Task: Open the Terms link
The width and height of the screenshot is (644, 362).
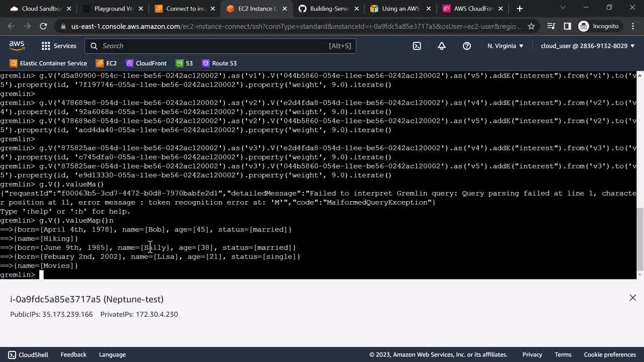Action: 563,354
